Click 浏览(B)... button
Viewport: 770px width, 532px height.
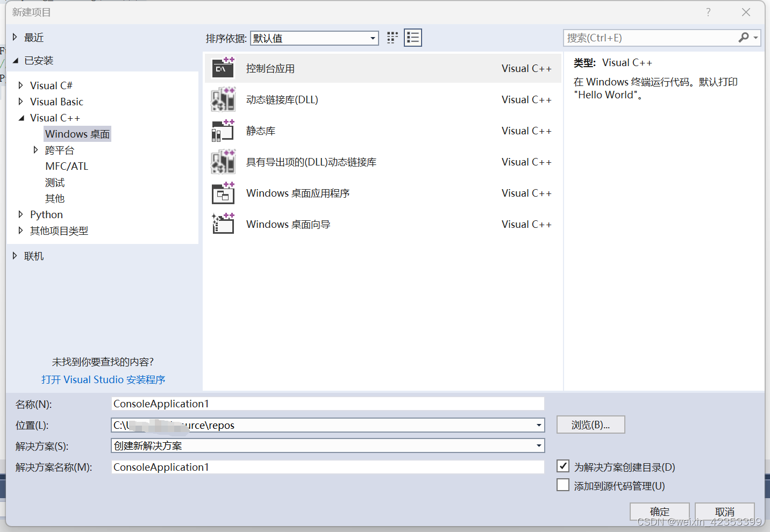click(591, 425)
